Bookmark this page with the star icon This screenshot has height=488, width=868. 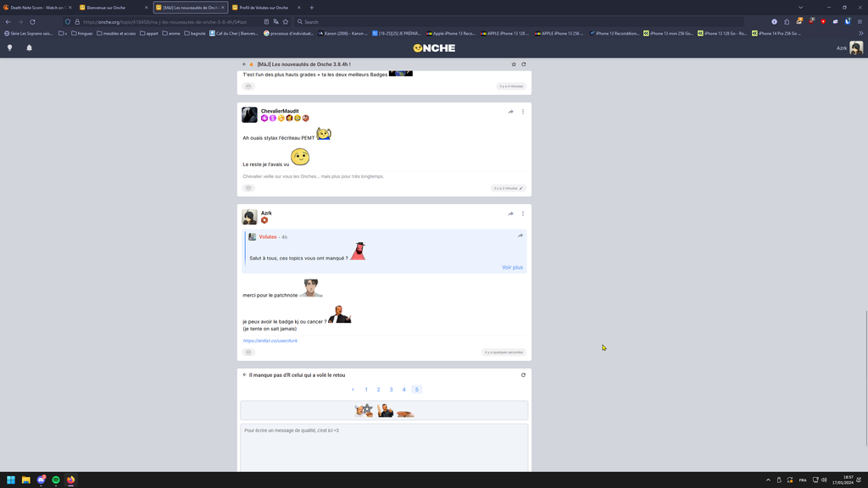tap(286, 21)
